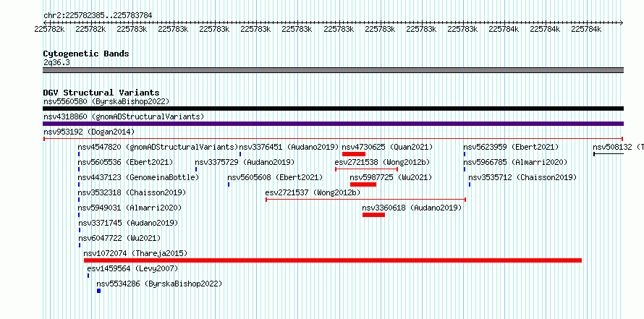Screen dimensions: 644x319
Task: Click the thin red nsv953192 span line
Action: coord(333,139)
